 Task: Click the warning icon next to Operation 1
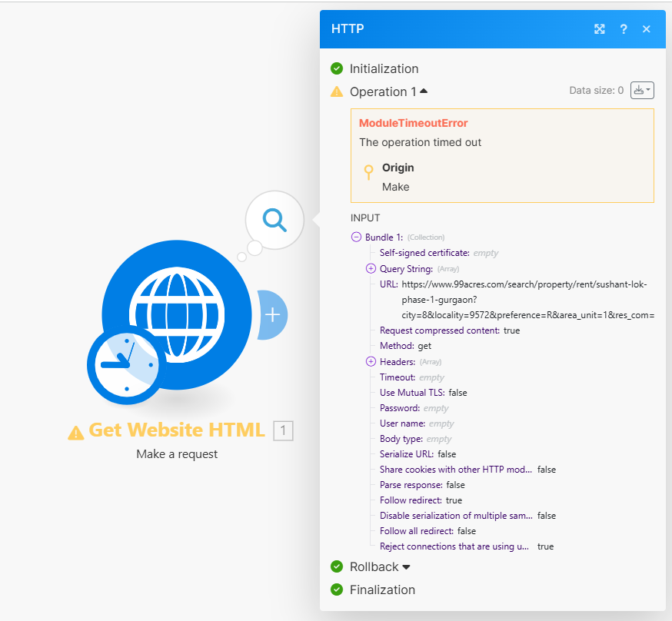click(x=337, y=91)
